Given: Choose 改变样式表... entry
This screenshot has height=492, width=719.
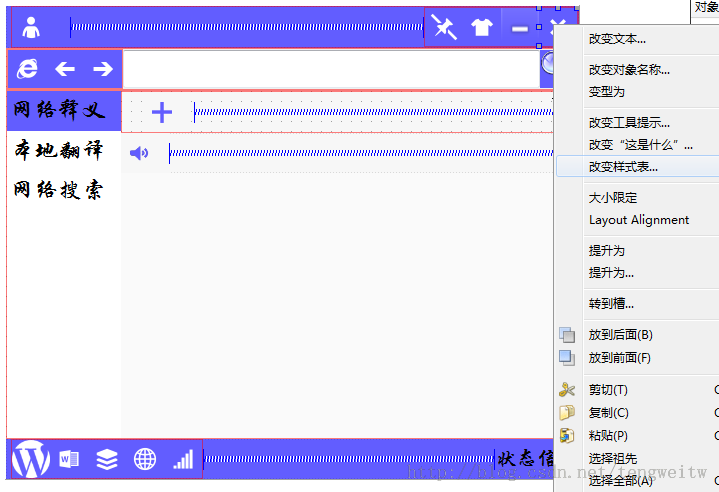Looking at the screenshot, I should (638, 167).
